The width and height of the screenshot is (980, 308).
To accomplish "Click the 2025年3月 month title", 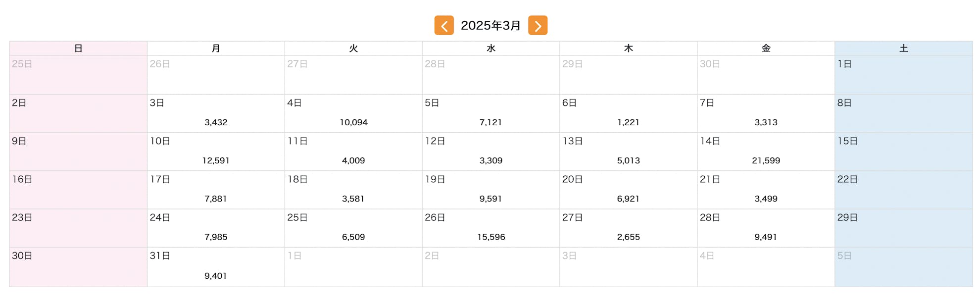I will (490, 25).
